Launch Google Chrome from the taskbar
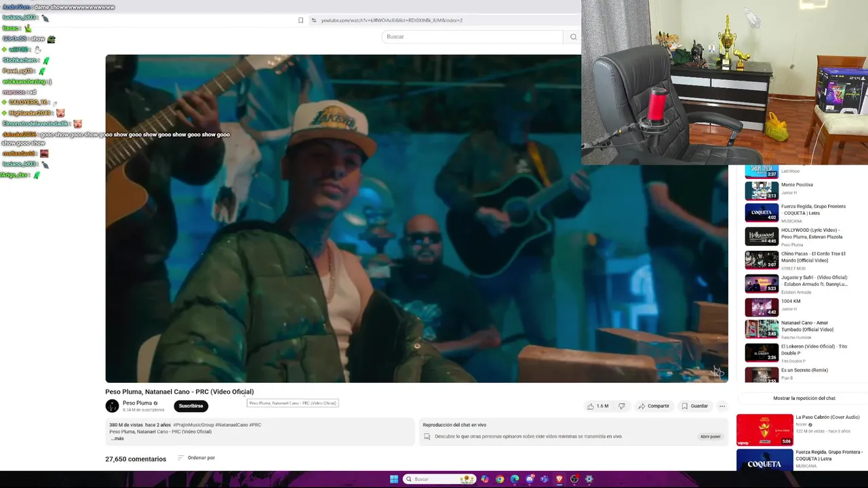 point(500,479)
